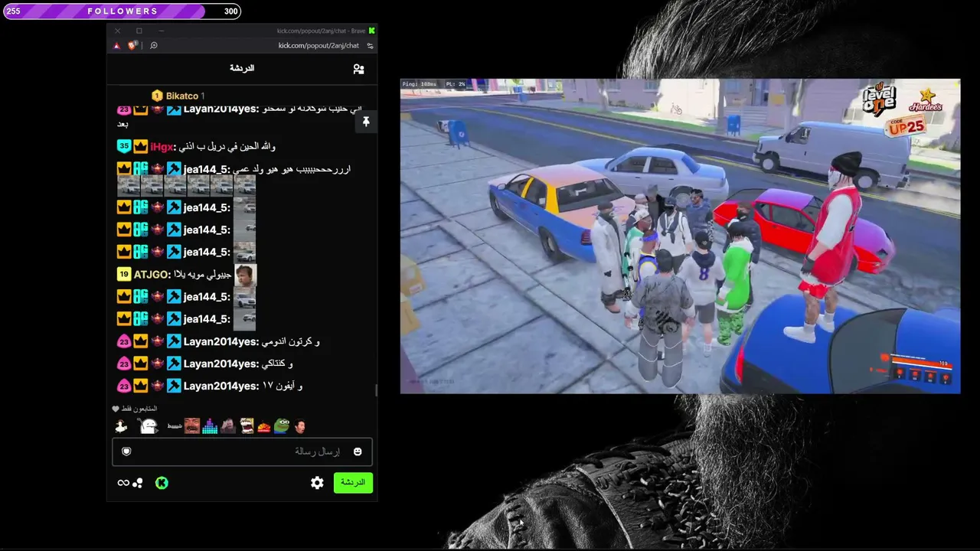Pick the goose emote from quick emotes
This screenshot has height=551, width=980.
tap(121, 426)
